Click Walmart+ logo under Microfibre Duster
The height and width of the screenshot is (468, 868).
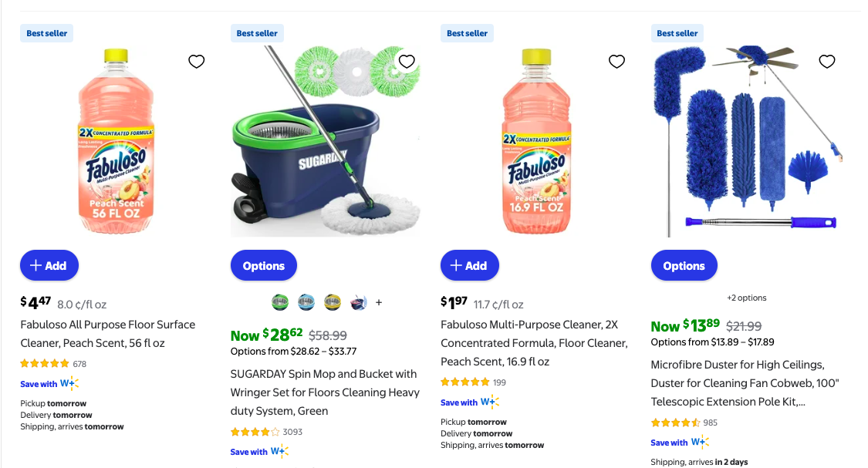tap(699, 443)
